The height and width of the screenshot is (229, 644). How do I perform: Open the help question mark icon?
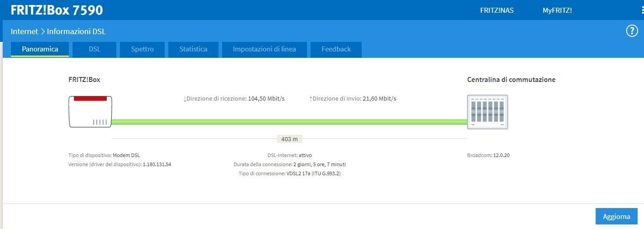(x=632, y=31)
